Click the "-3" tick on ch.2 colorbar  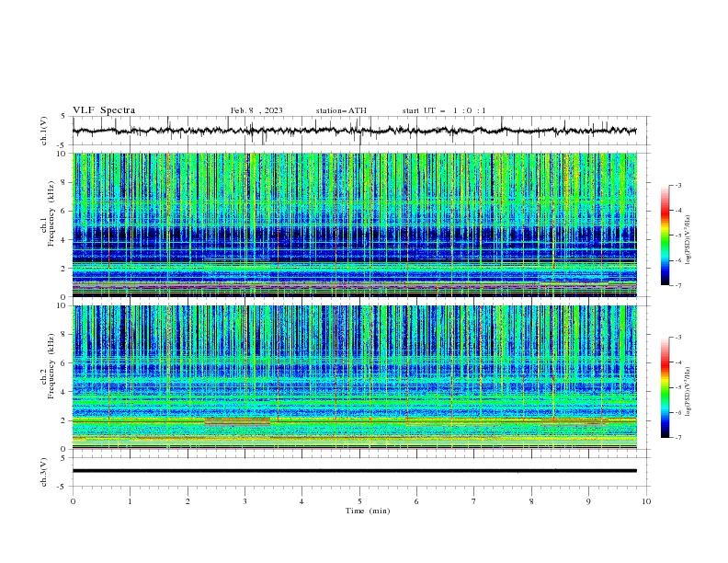(x=677, y=338)
